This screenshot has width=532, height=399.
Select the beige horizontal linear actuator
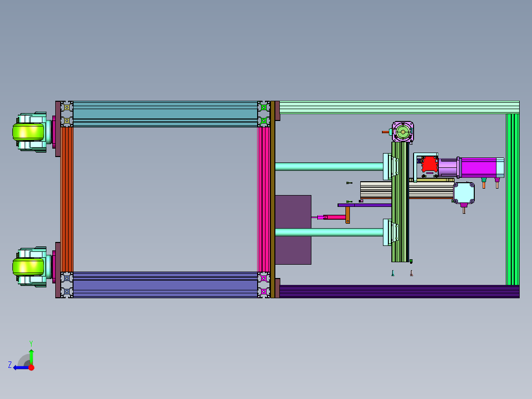376,190
